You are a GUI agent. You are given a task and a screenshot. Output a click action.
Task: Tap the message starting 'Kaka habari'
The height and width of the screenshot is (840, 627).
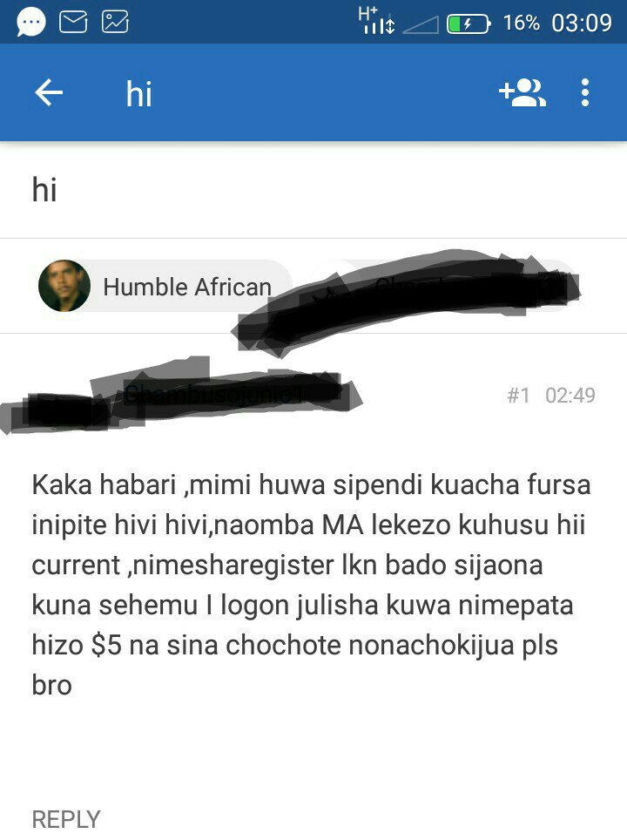pyautogui.click(x=311, y=585)
